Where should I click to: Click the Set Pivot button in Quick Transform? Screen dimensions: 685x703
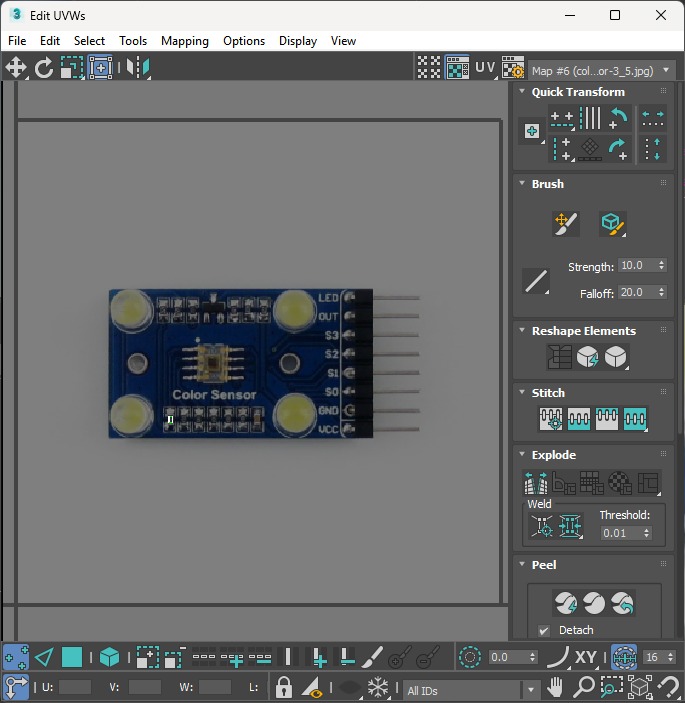point(532,131)
